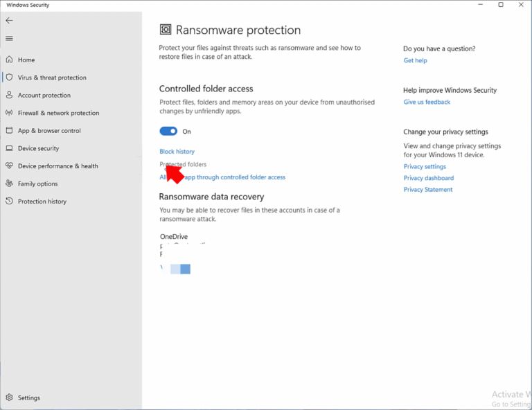Turn off Controlled folder access toggle
532x410 pixels.
pos(168,131)
